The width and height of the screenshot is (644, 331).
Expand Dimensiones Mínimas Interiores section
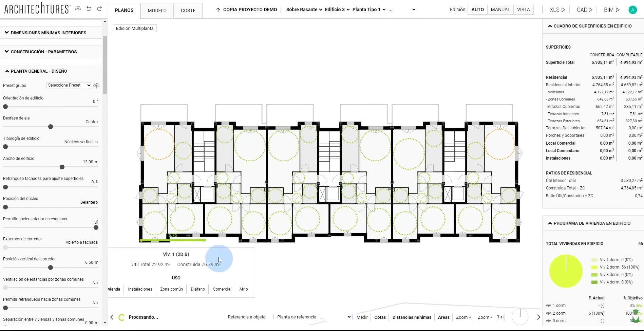51,33
